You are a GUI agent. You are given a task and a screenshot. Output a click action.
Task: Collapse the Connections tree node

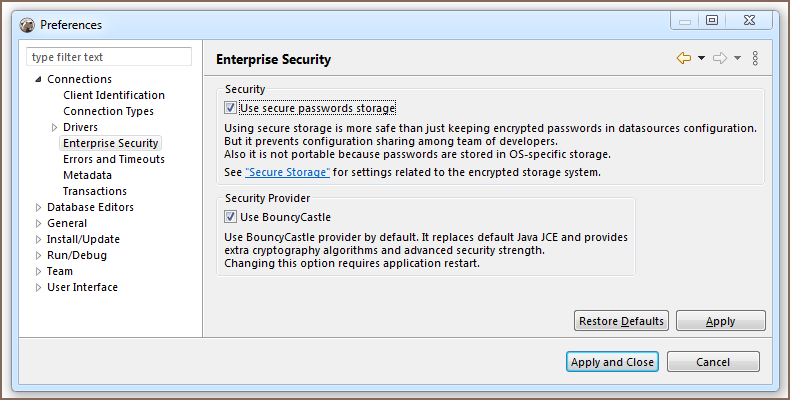(38, 80)
